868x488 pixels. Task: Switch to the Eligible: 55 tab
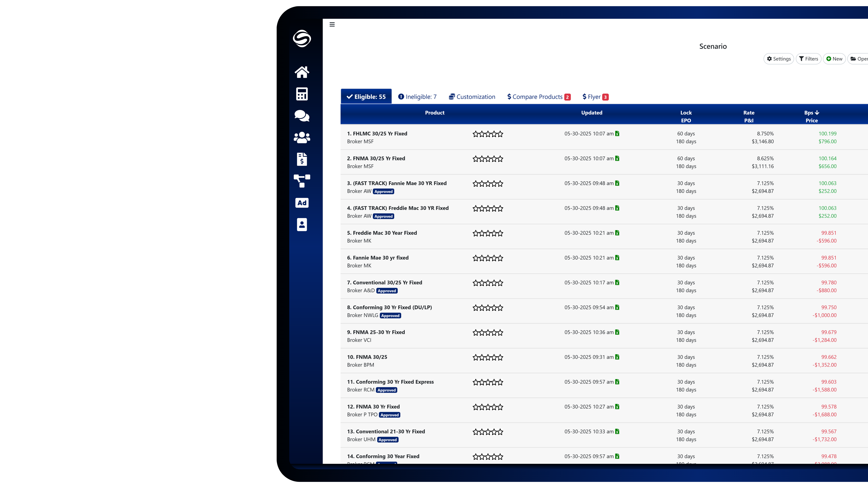tap(366, 97)
